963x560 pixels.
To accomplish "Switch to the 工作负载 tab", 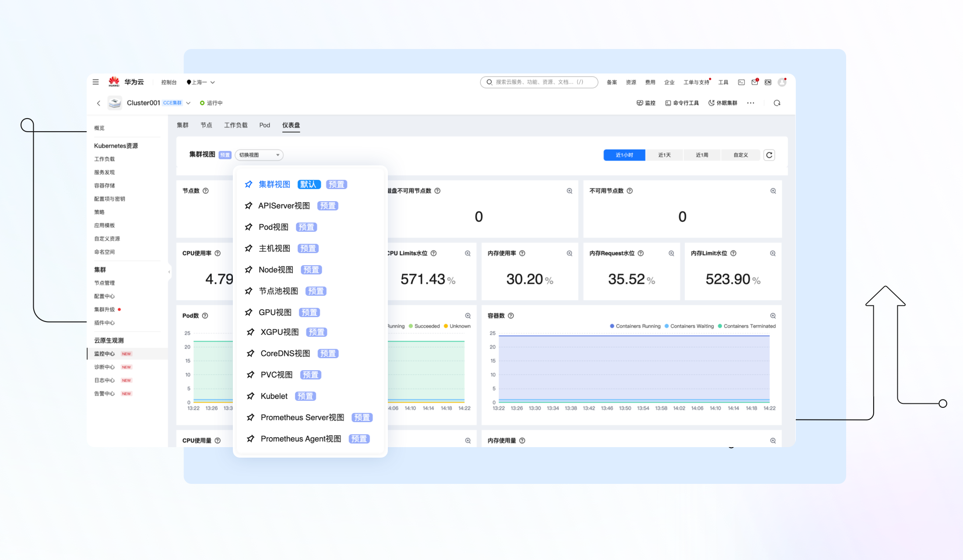I will pyautogui.click(x=235, y=125).
